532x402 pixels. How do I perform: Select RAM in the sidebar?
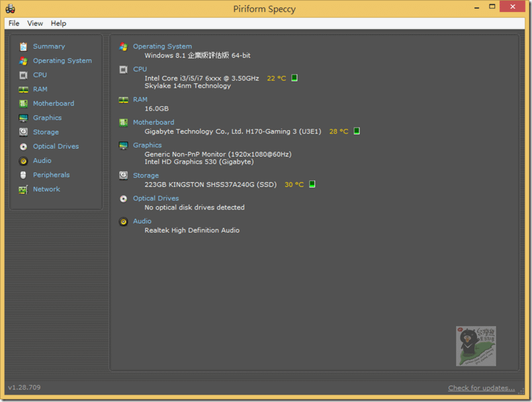tap(40, 89)
